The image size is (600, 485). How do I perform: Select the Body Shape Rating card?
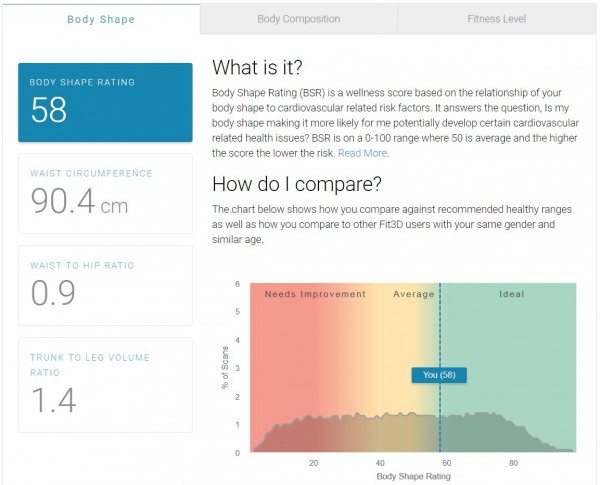coord(105,102)
